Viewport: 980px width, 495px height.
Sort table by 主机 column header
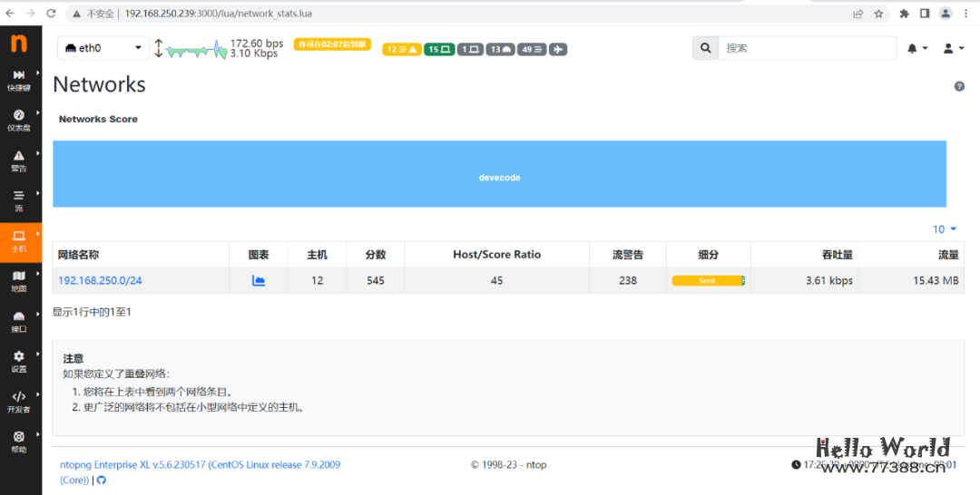coord(317,255)
